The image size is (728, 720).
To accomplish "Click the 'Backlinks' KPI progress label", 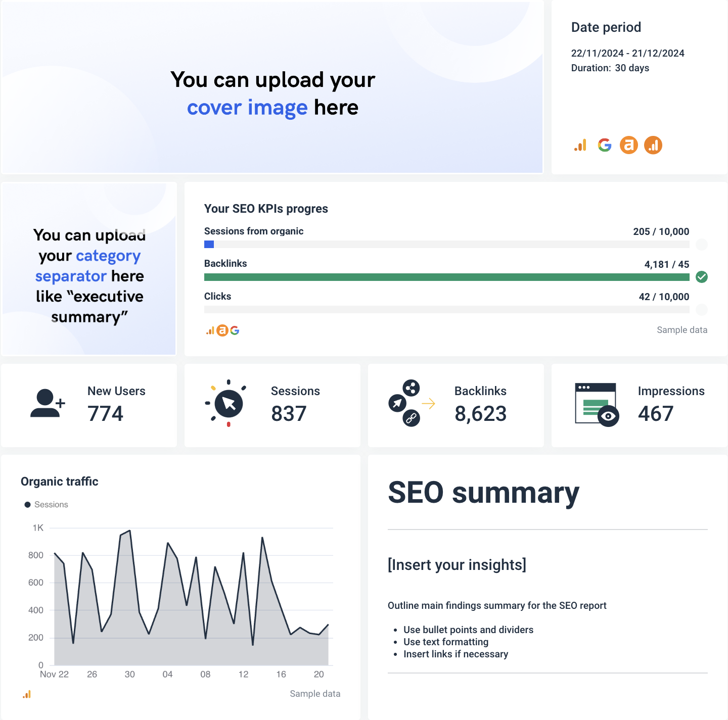I will [x=225, y=264].
